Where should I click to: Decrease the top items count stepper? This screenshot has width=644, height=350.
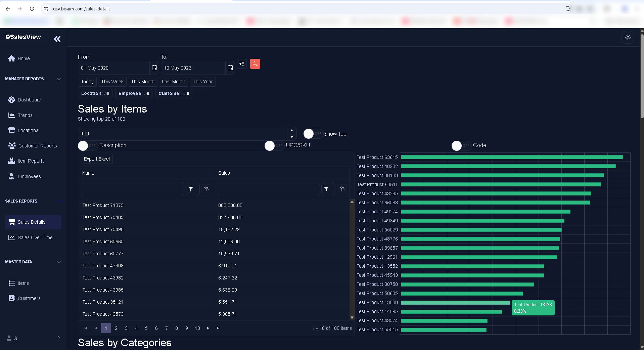pos(292,137)
